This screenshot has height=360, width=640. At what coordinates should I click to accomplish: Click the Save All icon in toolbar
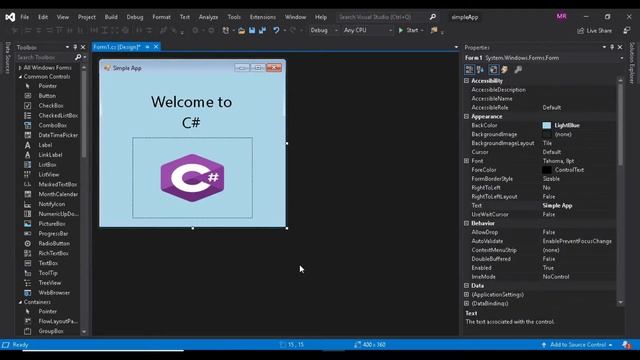coord(262,30)
